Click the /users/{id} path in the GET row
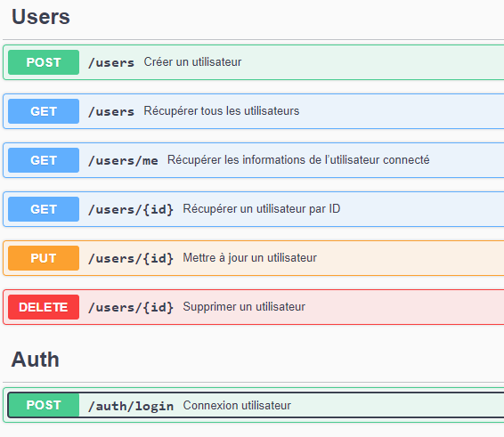The height and width of the screenshot is (437, 504). pos(131,209)
